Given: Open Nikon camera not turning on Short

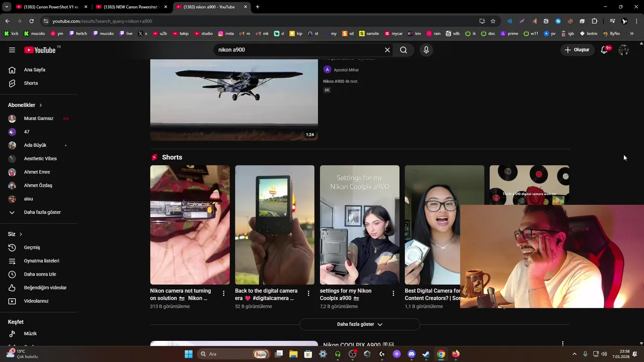Looking at the screenshot, I should (x=190, y=225).
